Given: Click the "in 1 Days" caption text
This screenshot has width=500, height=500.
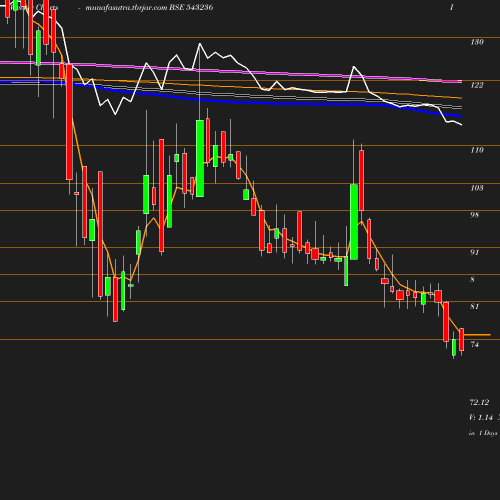Looking at the screenshot, I should click(483, 433).
